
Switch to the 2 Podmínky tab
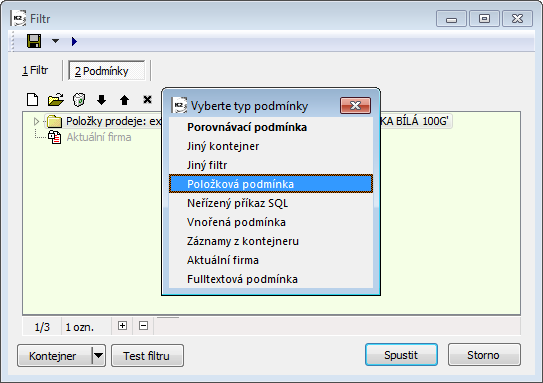click(x=106, y=71)
